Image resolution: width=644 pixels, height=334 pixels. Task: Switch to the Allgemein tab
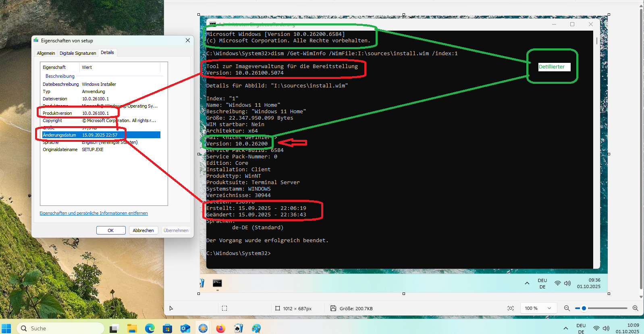[x=46, y=53]
